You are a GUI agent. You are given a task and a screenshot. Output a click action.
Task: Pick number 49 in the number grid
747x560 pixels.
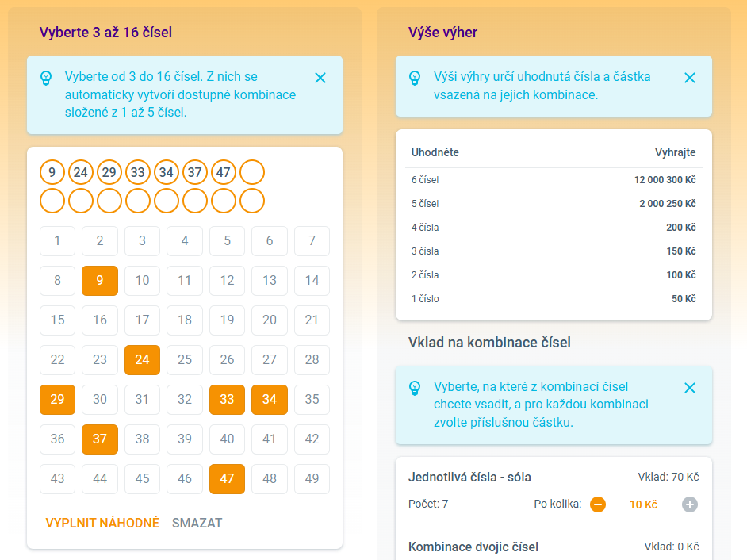(312, 479)
